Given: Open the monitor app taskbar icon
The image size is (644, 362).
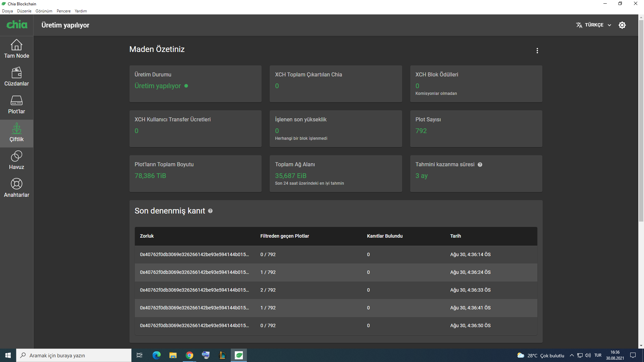Looking at the screenshot, I should [206, 355].
